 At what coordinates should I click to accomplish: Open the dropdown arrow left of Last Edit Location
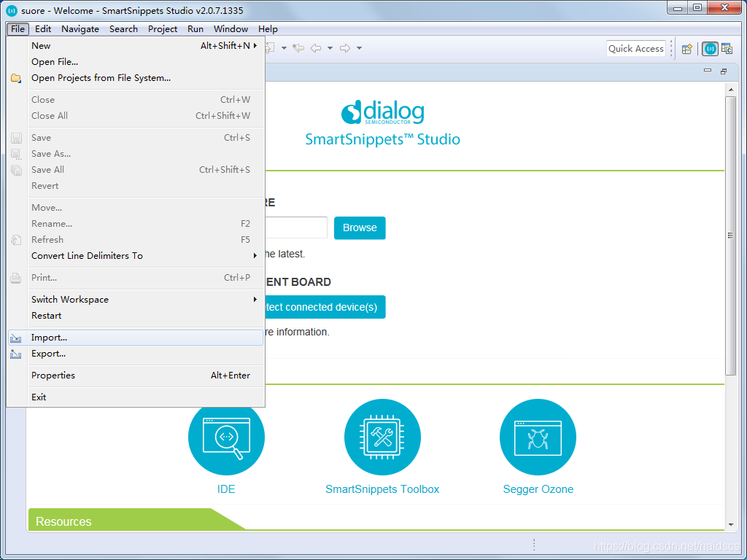(284, 48)
